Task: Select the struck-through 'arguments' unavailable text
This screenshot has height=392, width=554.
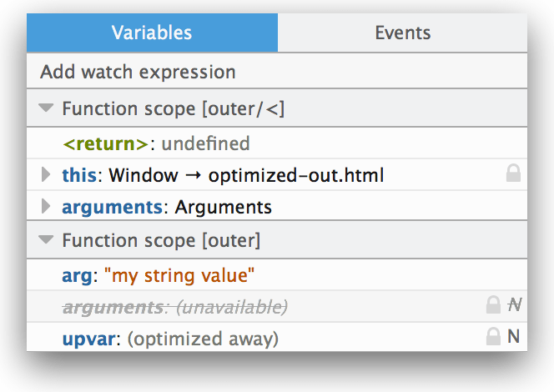Action: [x=112, y=307]
